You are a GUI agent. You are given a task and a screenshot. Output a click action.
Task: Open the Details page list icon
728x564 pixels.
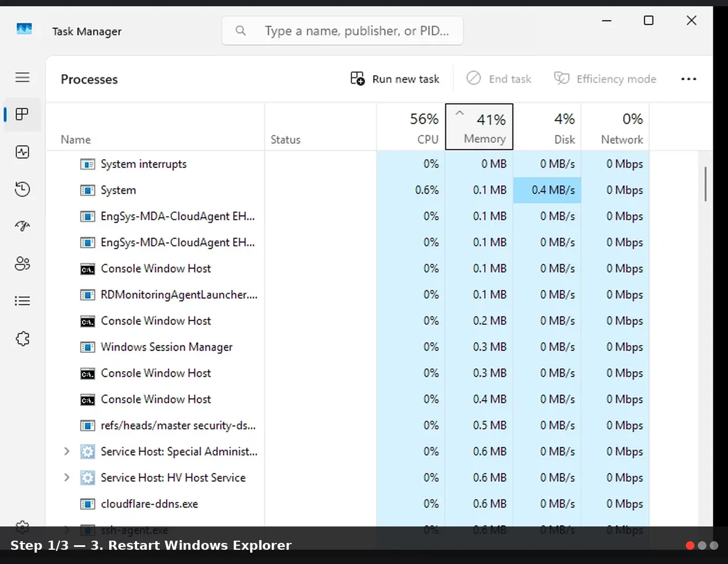point(22,301)
